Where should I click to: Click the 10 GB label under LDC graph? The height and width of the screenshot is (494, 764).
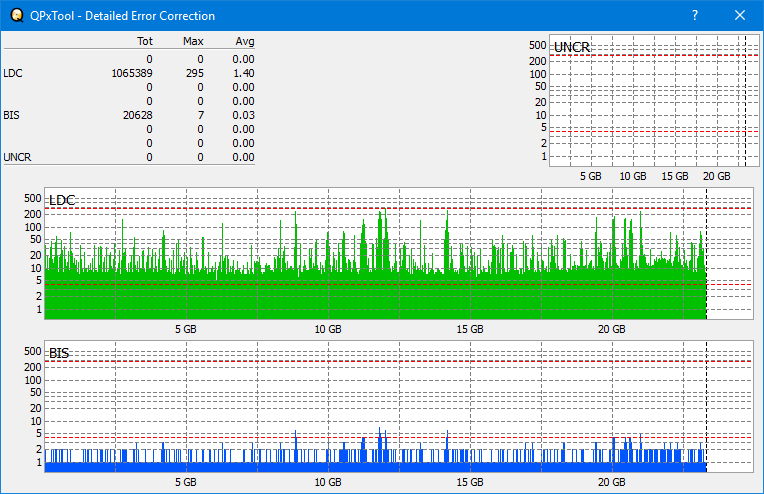click(328, 329)
